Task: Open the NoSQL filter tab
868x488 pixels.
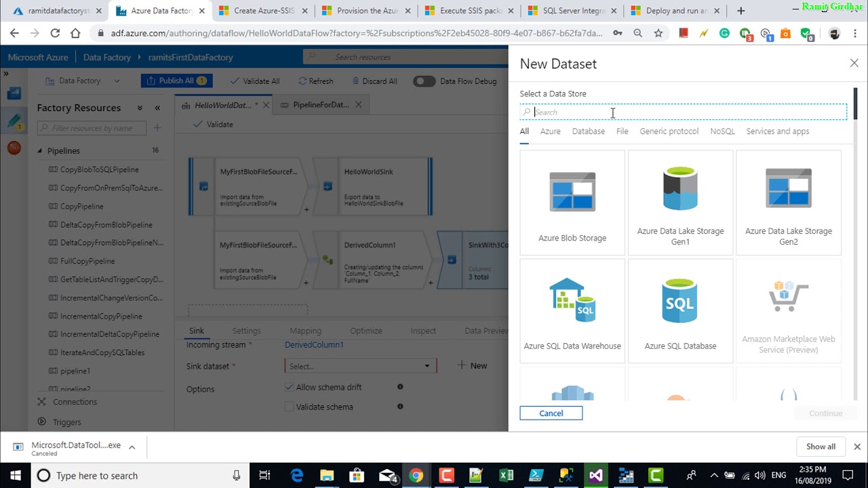Action: click(x=722, y=131)
